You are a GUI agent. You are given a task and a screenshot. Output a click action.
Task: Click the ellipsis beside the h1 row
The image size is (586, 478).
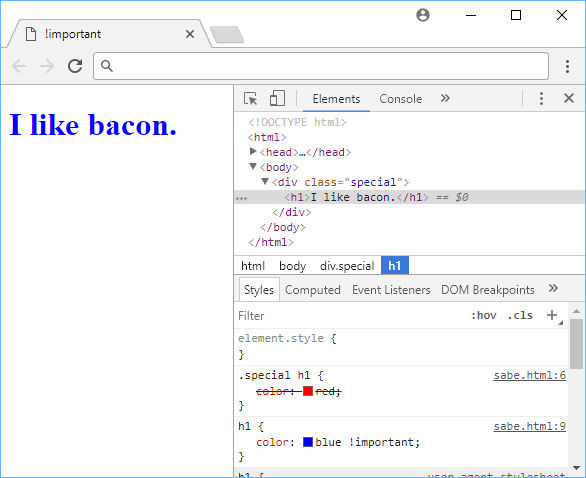(241, 198)
